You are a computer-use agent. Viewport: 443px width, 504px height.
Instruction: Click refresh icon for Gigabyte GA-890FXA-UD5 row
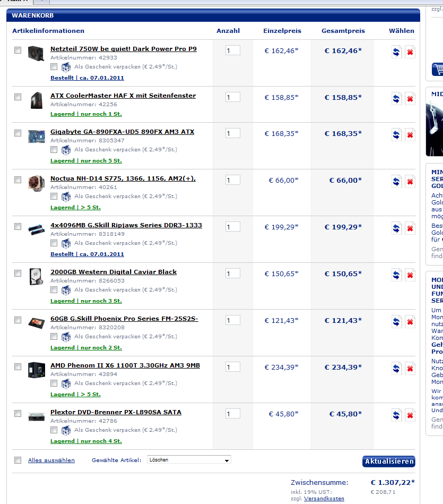(x=397, y=135)
